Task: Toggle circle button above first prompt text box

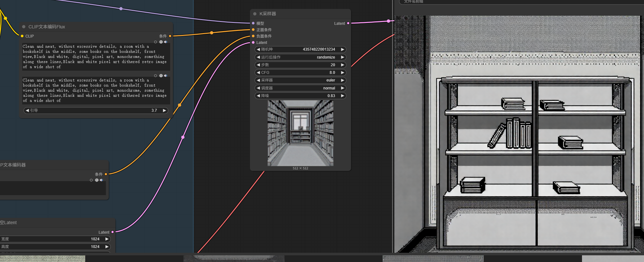Action: coord(156,42)
